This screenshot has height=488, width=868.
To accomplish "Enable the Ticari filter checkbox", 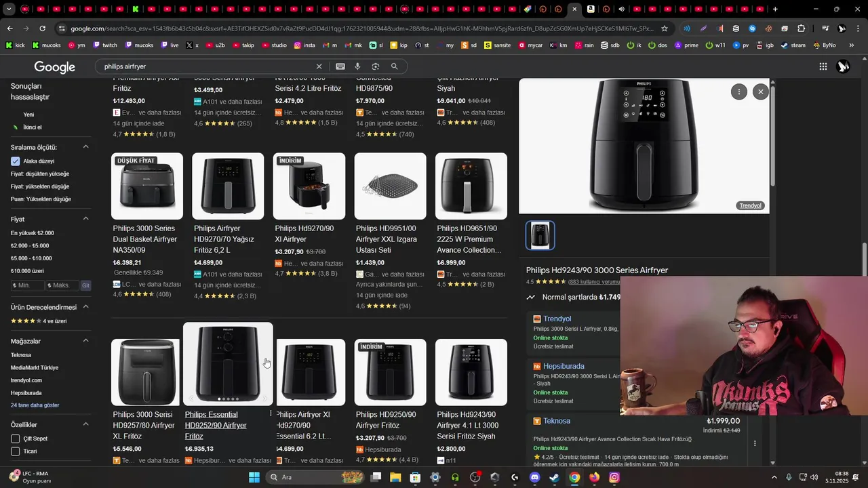I will (x=16, y=451).
